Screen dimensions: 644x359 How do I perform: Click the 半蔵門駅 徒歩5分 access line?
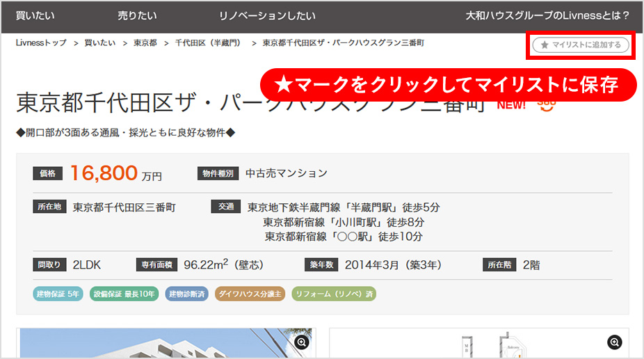[x=344, y=207]
